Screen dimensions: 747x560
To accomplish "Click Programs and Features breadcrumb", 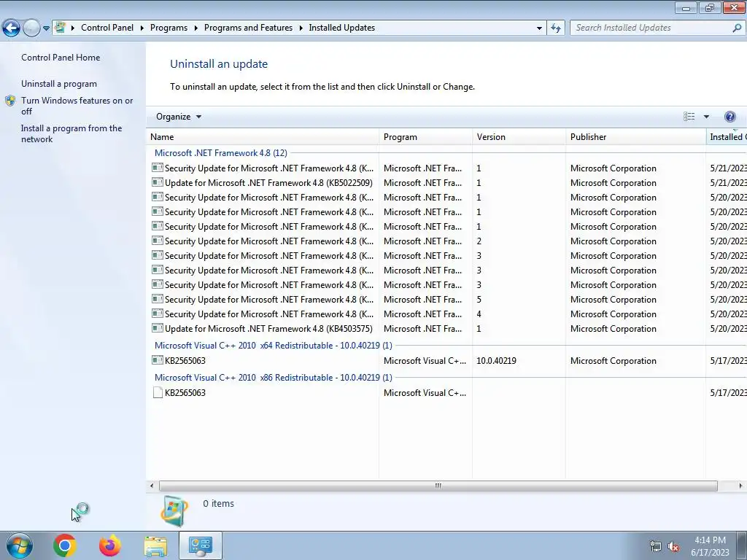I will (248, 28).
